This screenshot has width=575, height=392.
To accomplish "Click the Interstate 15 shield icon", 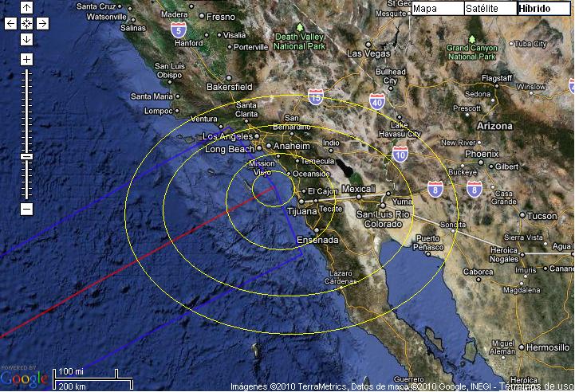I will (316, 96).
